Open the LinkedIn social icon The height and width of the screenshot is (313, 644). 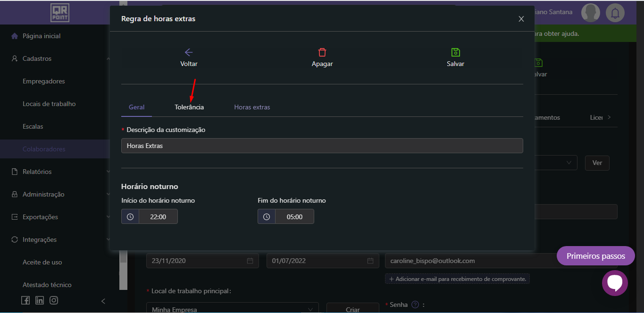pyautogui.click(x=40, y=300)
